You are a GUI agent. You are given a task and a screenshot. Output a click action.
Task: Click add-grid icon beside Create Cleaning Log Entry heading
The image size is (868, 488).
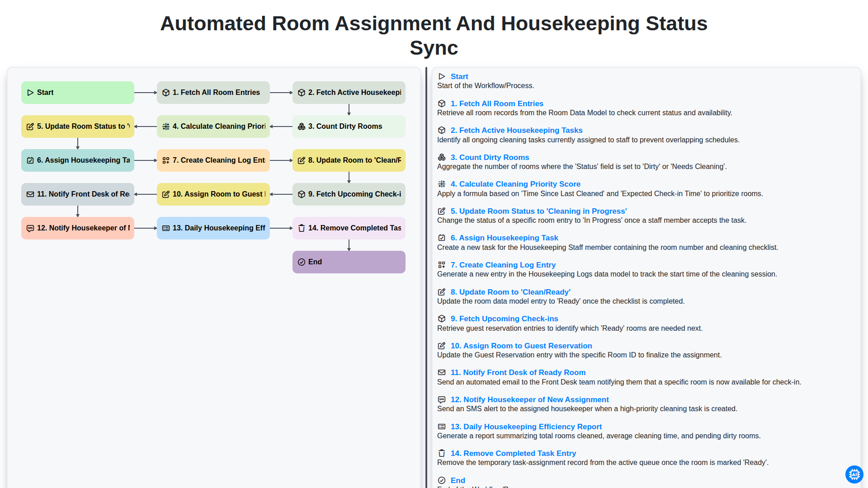coord(442,265)
